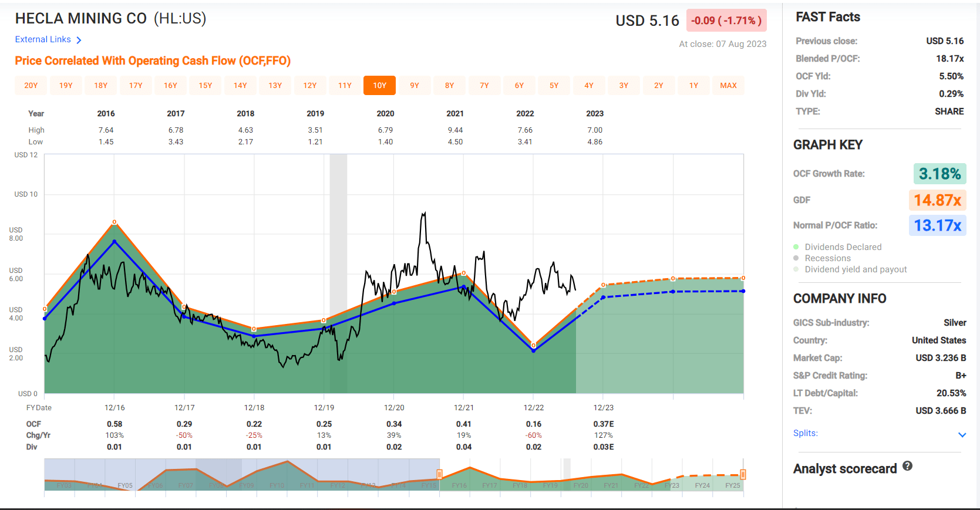Click the 12/23 OCF estimate 0.37E
The image size is (980, 510).
pyautogui.click(x=604, y=424)
